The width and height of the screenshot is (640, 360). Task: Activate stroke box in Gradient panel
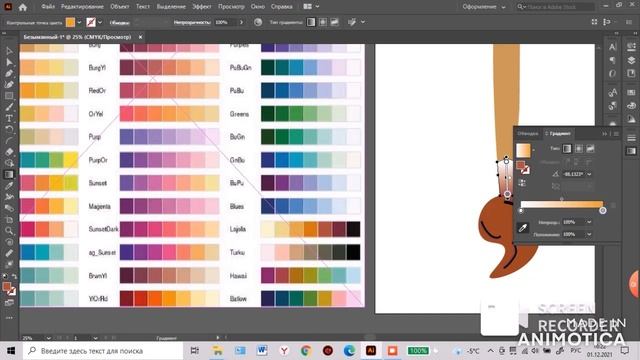click(x=525, y=170)
